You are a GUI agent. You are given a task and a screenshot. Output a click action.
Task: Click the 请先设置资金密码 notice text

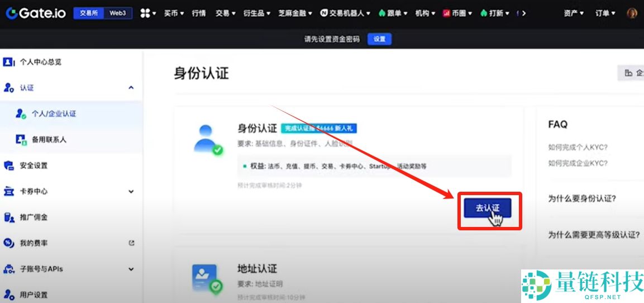click(332, 39)
